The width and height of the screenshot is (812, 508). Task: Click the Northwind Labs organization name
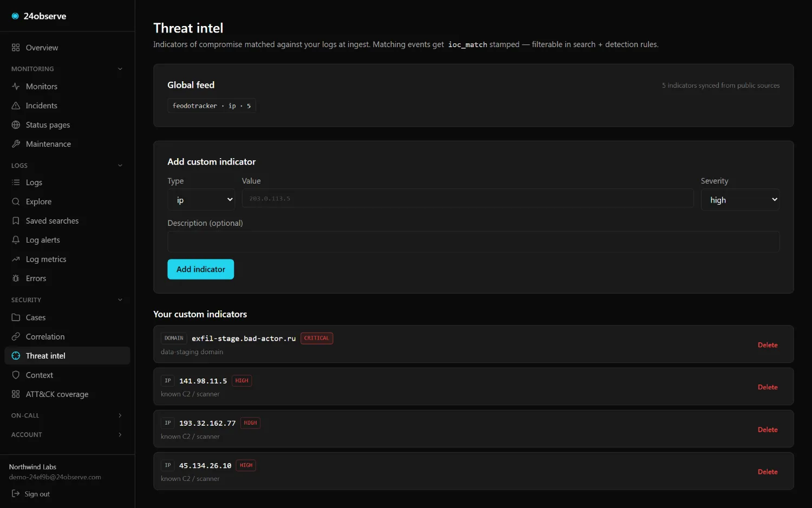point(32,467)
